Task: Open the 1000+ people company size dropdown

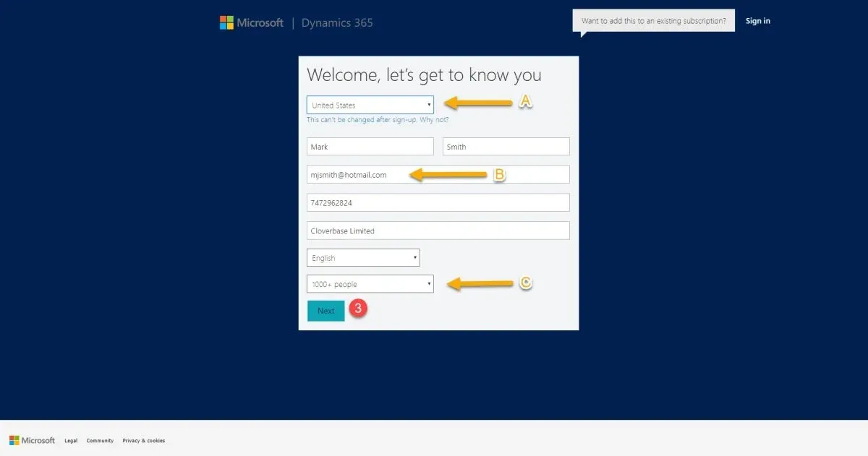Action: click(370, 284)
